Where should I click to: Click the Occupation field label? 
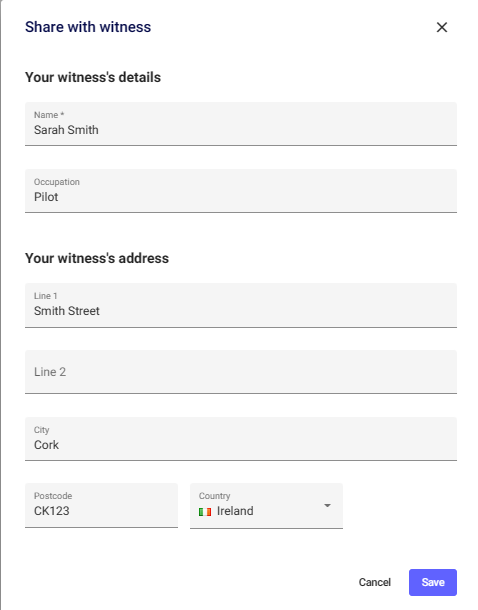(x=57, y=182)
